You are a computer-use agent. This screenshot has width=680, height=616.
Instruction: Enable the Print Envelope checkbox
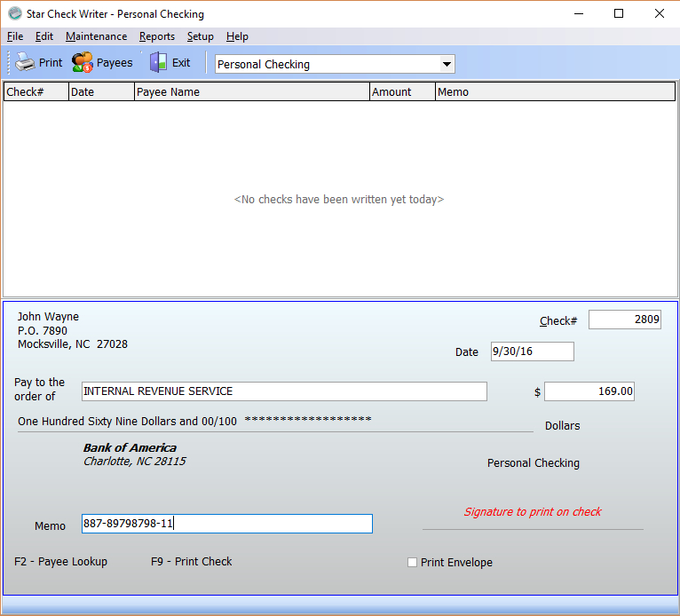pyautogui.click(x=412, y=562)
